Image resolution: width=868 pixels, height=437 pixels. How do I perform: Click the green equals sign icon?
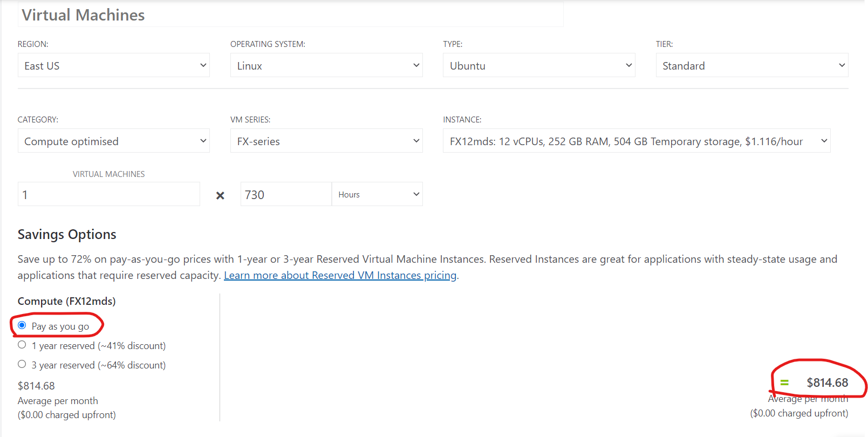784,383
